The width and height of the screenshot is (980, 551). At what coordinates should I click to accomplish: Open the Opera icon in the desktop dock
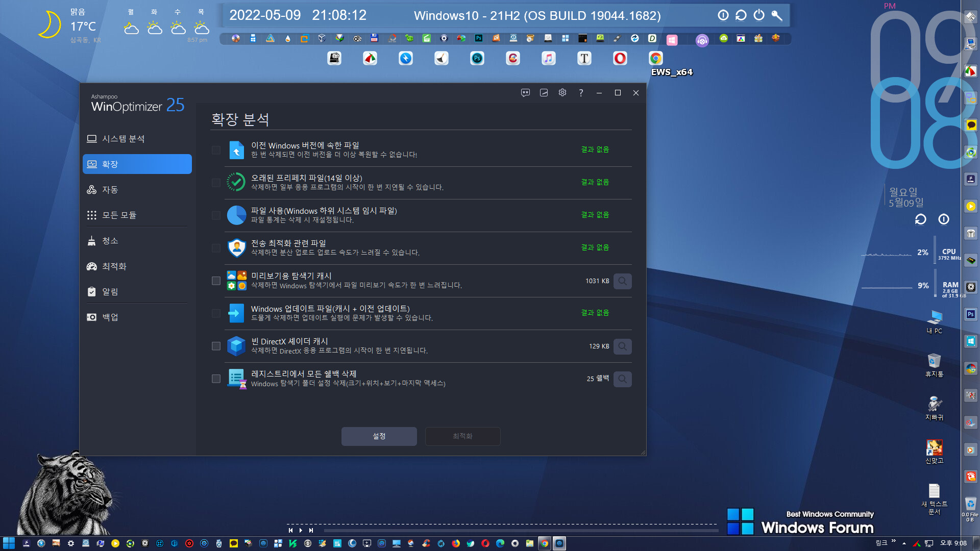pos(620,59)
